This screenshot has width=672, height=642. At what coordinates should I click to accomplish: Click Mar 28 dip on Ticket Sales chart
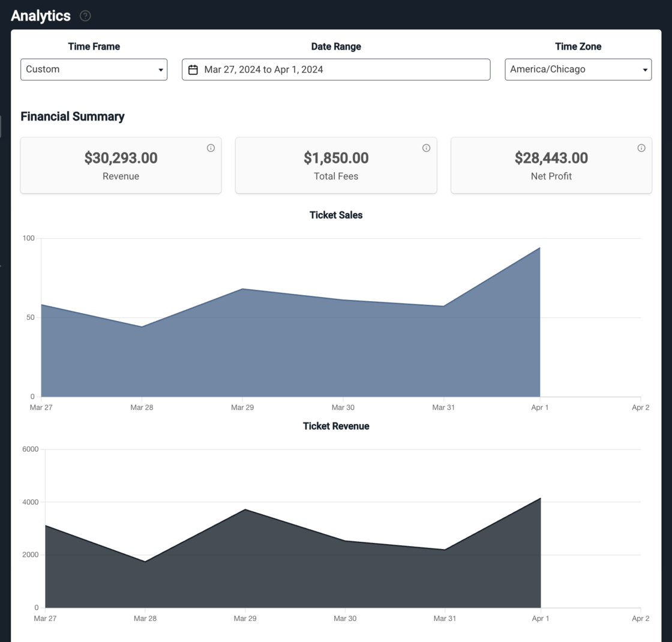(142, 327)
